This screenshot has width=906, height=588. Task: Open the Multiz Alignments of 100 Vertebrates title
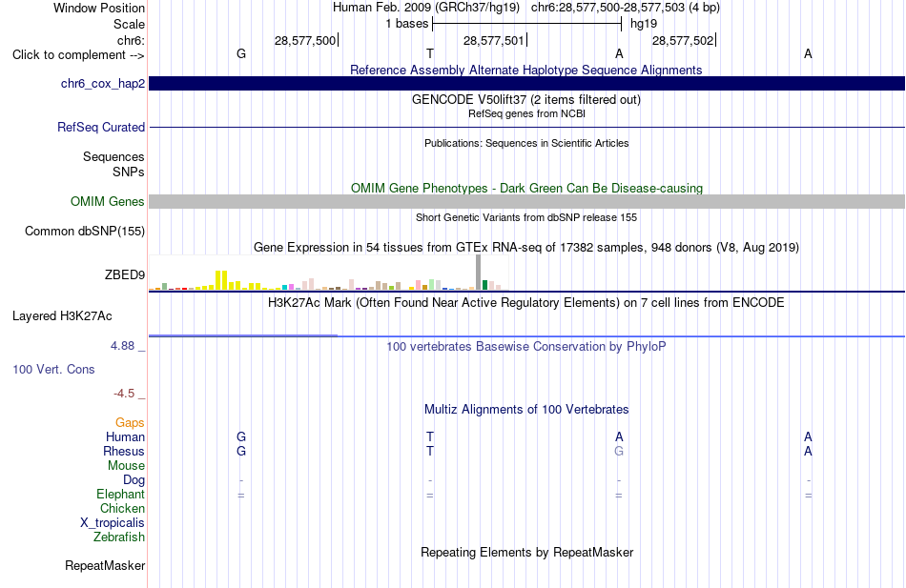526,410
